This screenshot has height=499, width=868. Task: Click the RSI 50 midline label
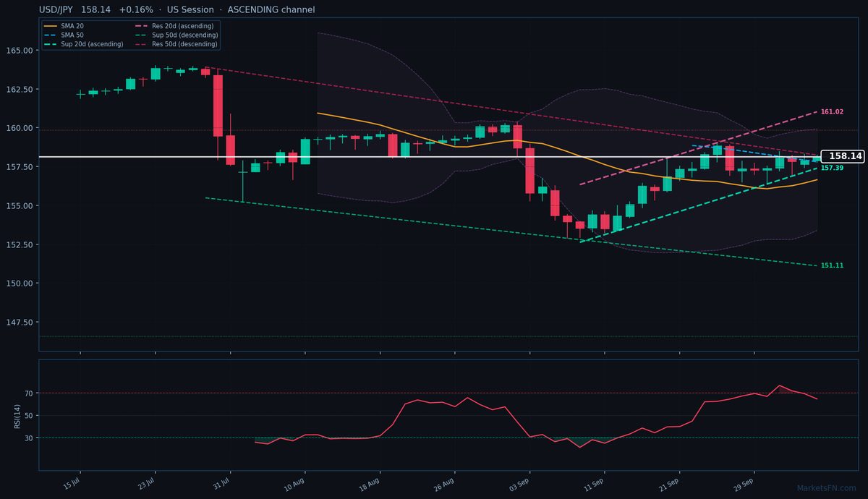pos(29,416)
